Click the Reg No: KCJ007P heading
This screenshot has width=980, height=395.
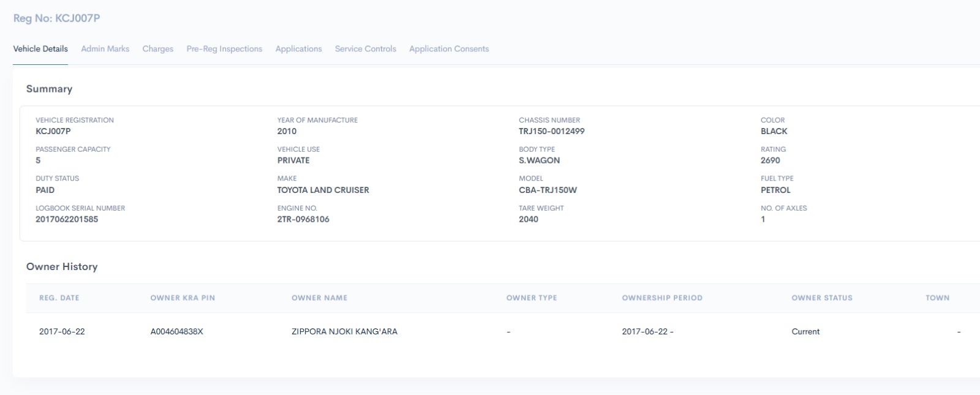tap(56, 18)
